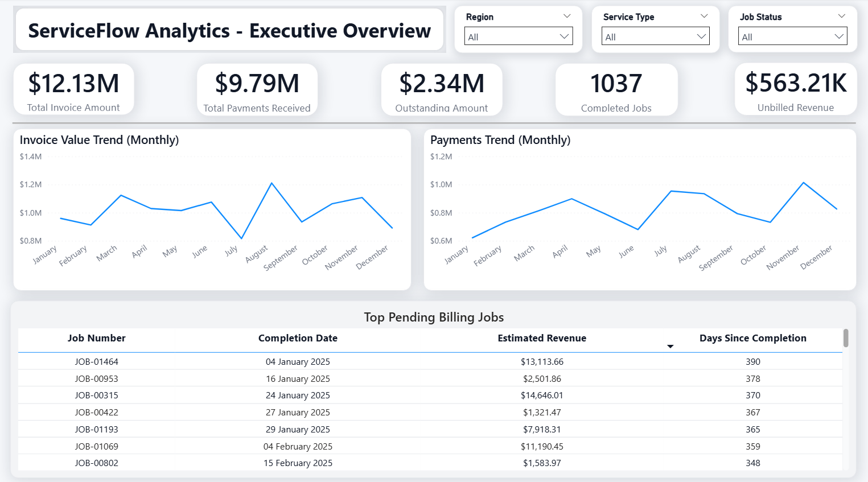Click the 16 January 2025 completion date cell
Screen dimensions: 868x482
click(x=298, y=378)
